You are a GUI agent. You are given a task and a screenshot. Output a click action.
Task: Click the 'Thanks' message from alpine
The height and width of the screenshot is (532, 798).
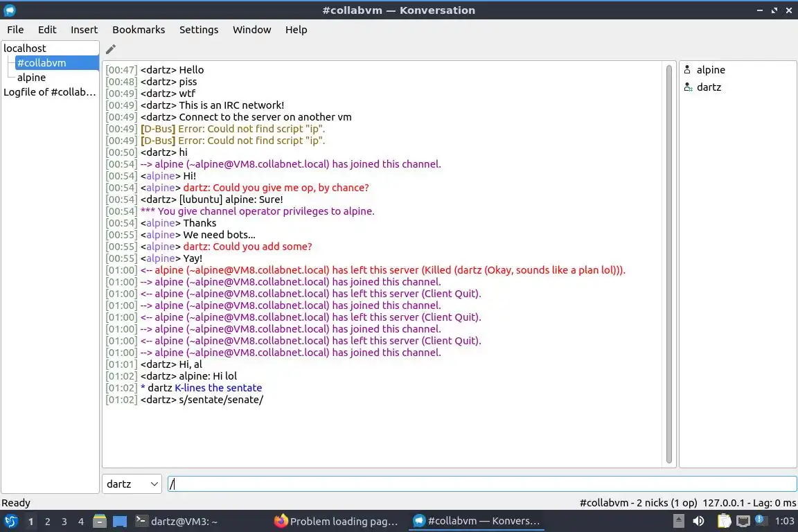[199, 222]
